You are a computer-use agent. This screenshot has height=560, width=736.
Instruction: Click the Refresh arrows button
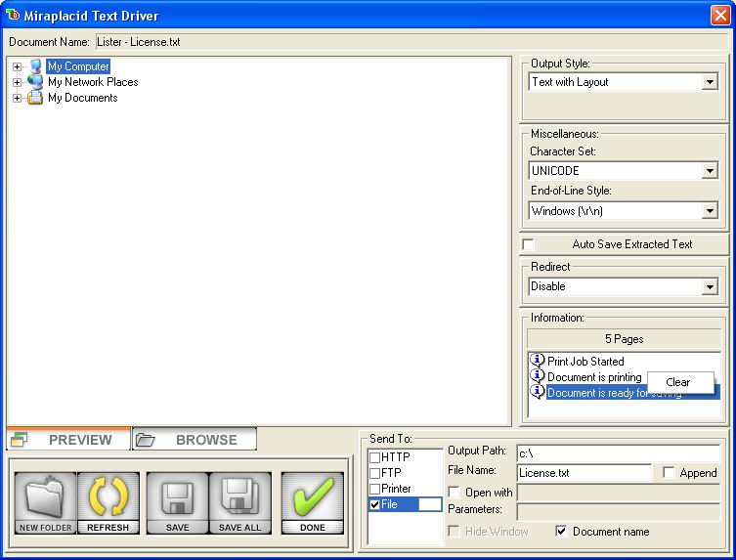pos(108,503)
